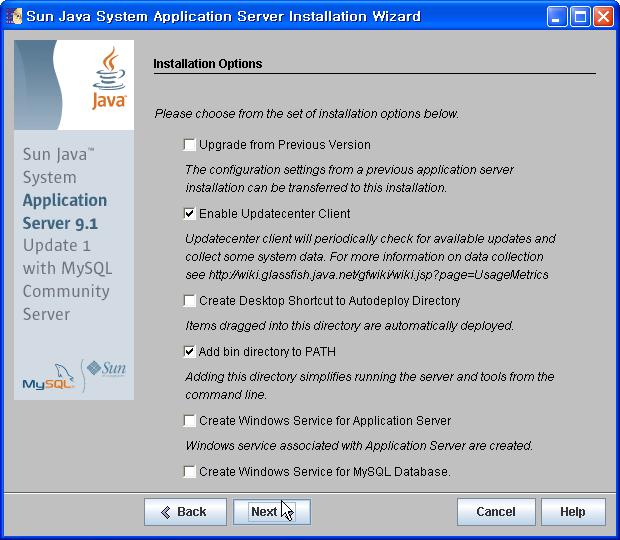This screenshot has width=620, height=540.
Task: Enable Create Desktop Shortcut to Autodeploy Directory
Action: pos(189,301)
